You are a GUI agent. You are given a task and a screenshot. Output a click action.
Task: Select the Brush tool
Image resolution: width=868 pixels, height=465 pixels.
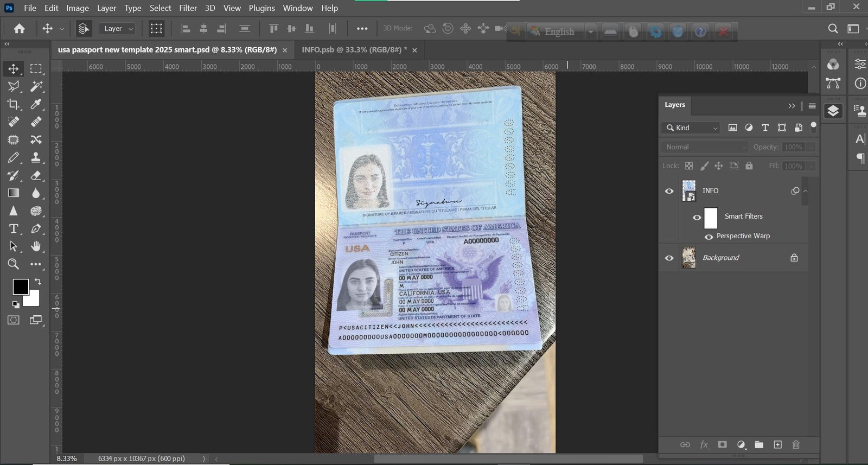tap(14, 157)
